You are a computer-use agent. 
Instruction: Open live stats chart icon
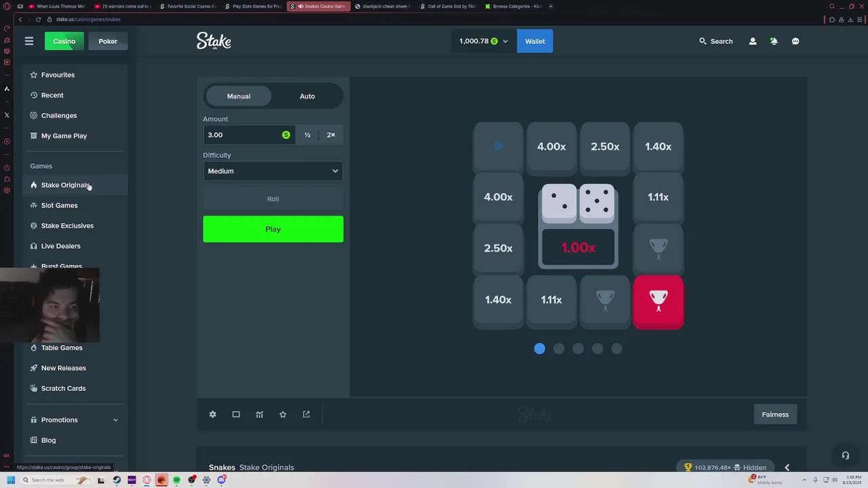pos(259,414)
